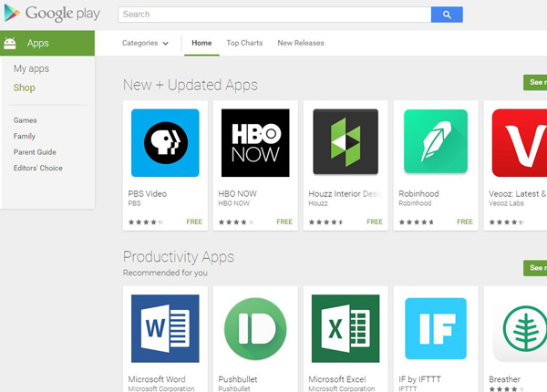Click the Microsoft Word app icon
547x392 pixels.
pos(165,329)
